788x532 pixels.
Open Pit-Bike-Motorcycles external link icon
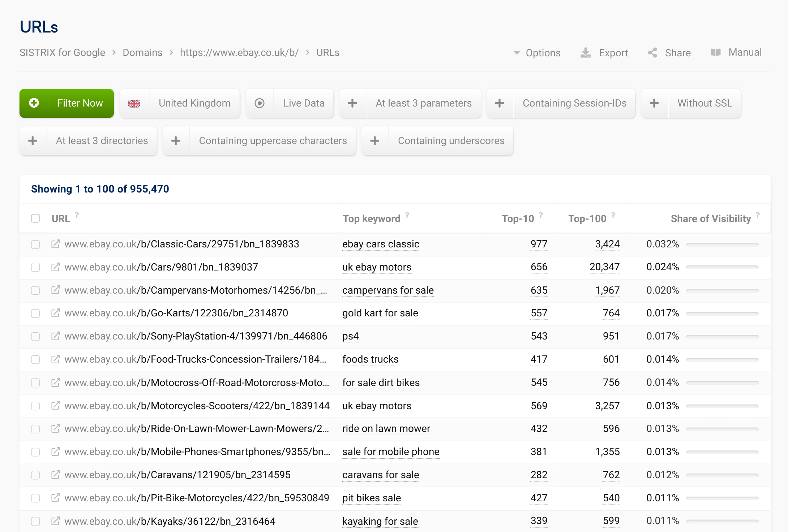click(x=55, y=498)
